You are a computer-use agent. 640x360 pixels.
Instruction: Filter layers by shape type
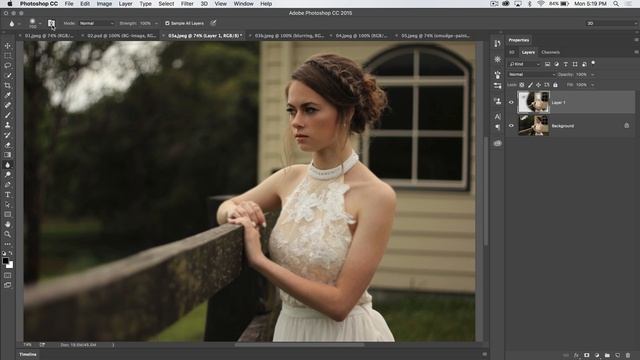pos(575,64)
